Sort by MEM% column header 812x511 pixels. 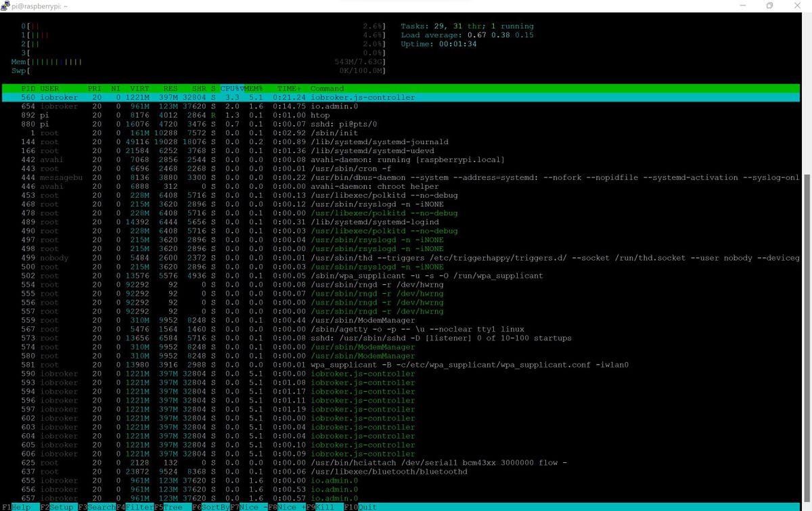254,89
